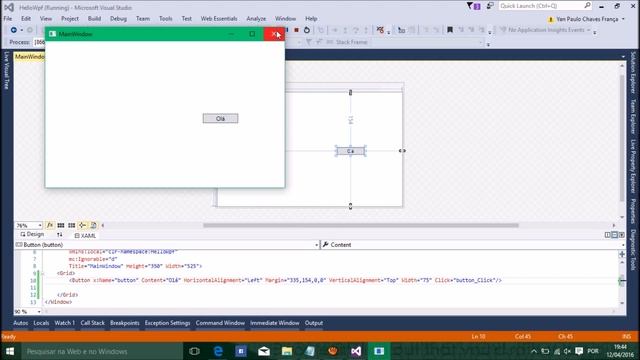This screenshot has width=640, height=360.
Task: Open the No Application Insights Events dropdown
Action: coord(546,30)
